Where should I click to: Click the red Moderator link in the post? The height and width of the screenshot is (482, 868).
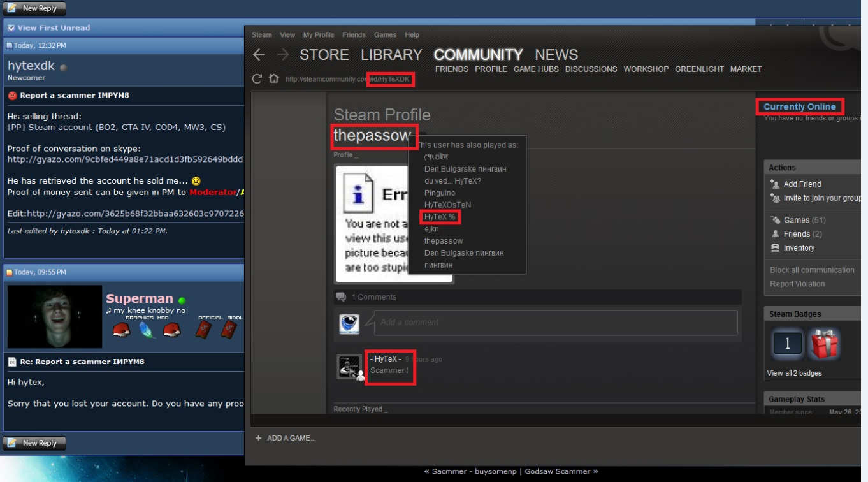pos(212,193)
